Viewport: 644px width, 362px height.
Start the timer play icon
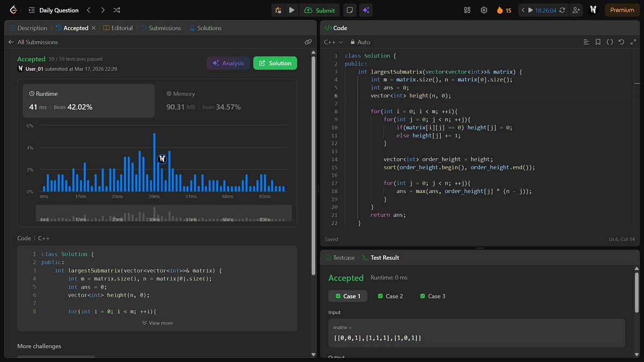tap(530, 10)
